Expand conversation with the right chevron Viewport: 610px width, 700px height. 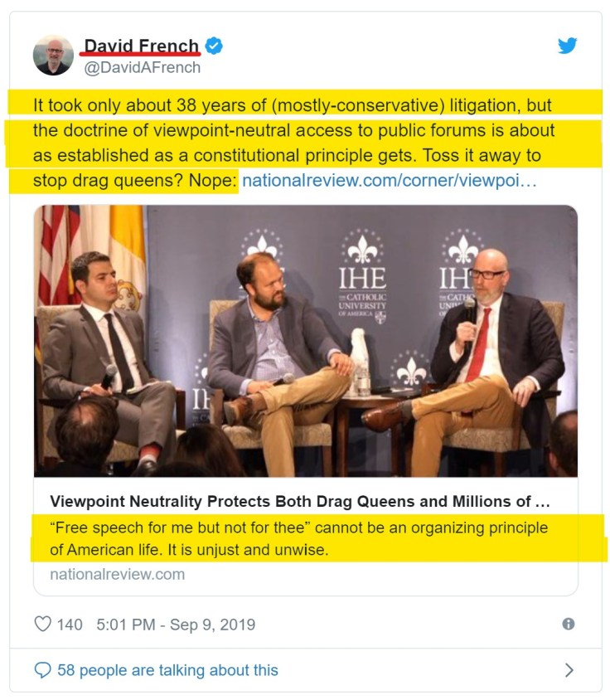[569, 669]
